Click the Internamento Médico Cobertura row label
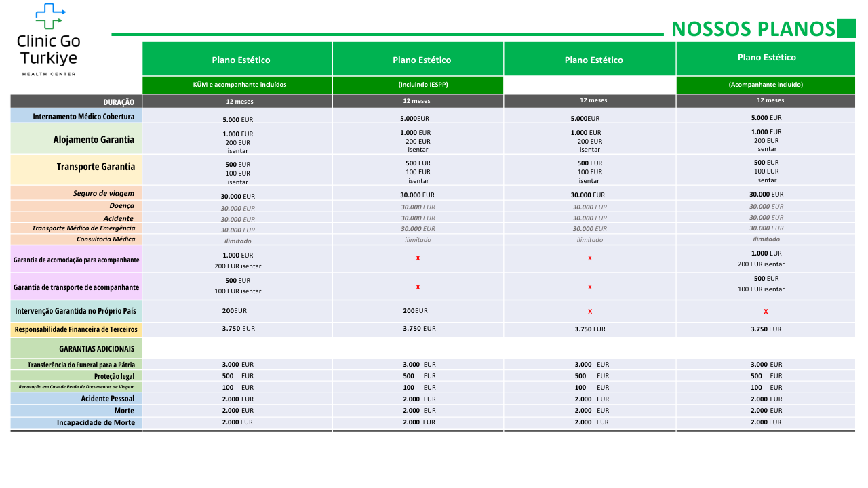 (x=83, y=117)
